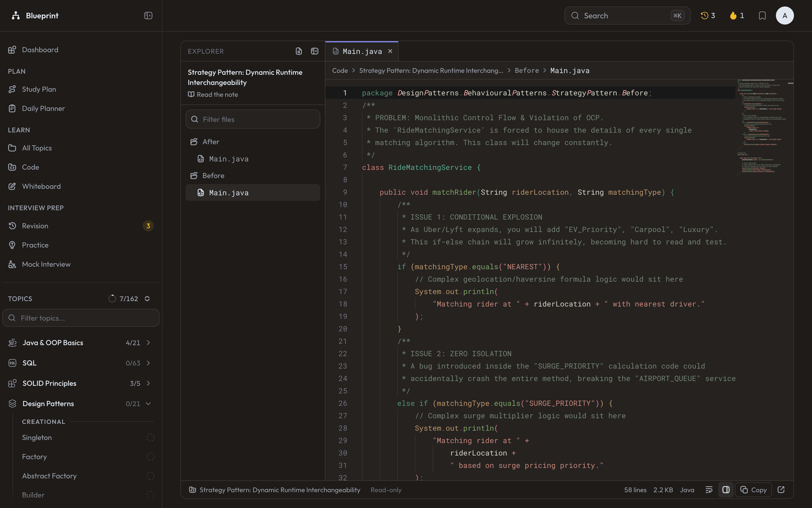812x508 pixels.
Task: Start a Mock Interview
Action: point(81,264)
